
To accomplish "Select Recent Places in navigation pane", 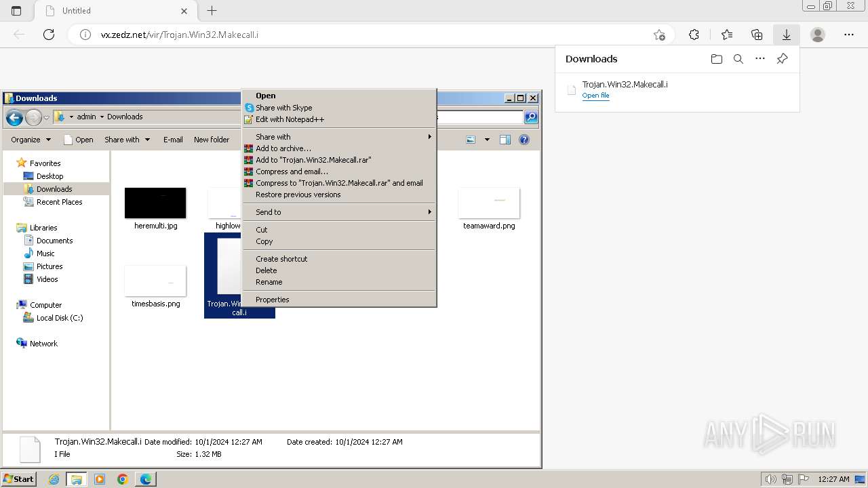I will click(x=59, y=202).
